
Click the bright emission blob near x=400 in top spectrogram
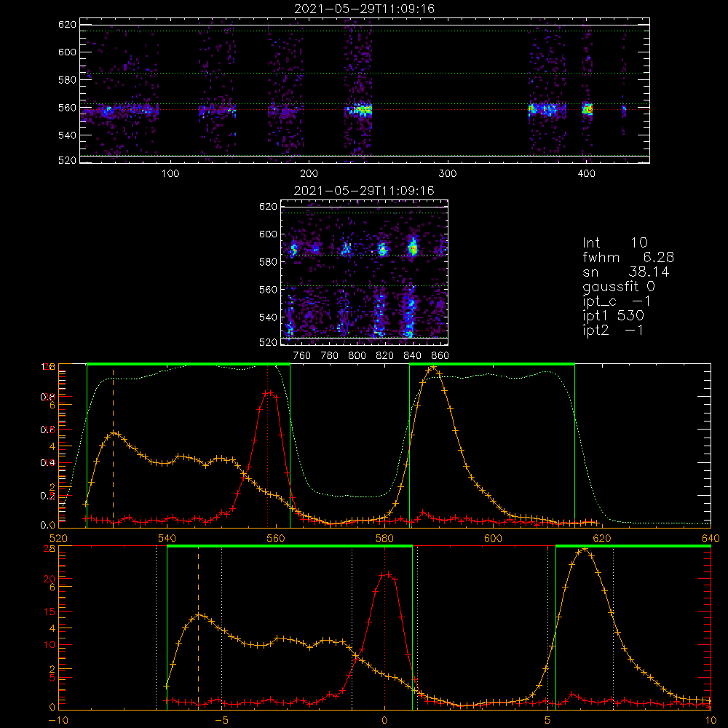coord(587,109)
